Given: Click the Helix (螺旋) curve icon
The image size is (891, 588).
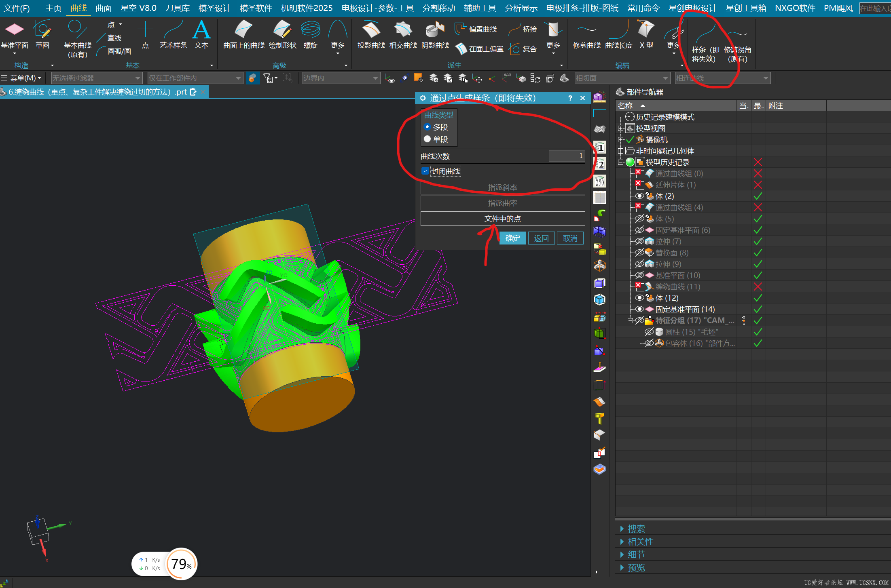Looking at the screenshot, I should pos(310,31).
